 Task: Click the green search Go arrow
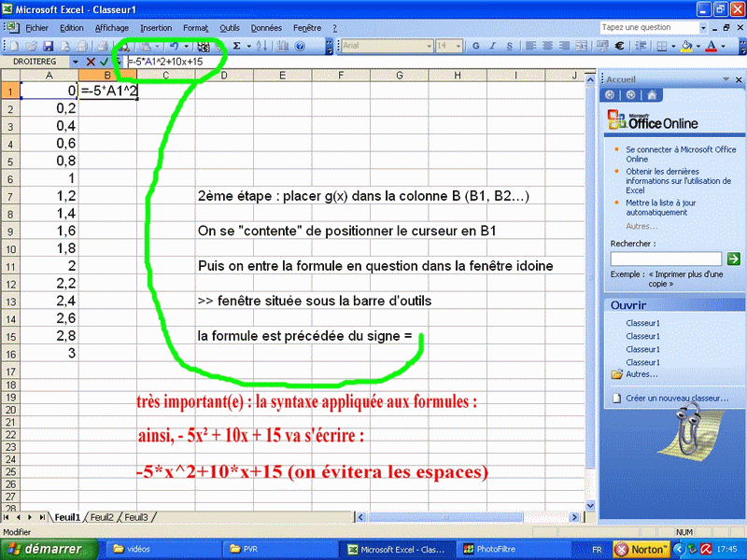point(734,259)
